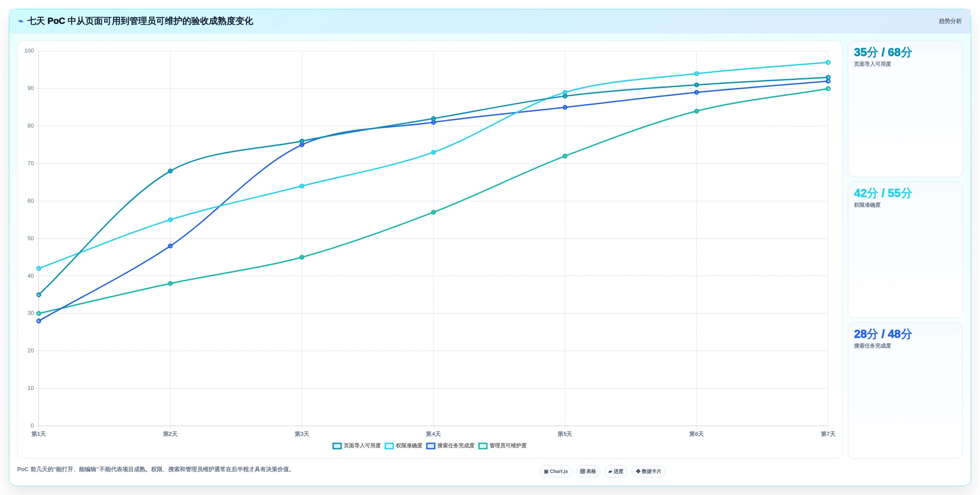Click the Chart.js chip

pos(556,472)
